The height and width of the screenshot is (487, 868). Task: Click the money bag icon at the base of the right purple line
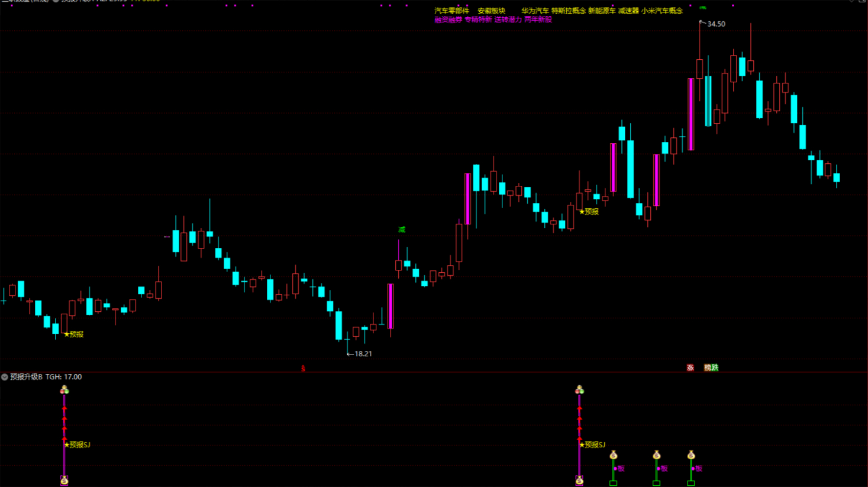pyautogui.click(x=579, y=480)
